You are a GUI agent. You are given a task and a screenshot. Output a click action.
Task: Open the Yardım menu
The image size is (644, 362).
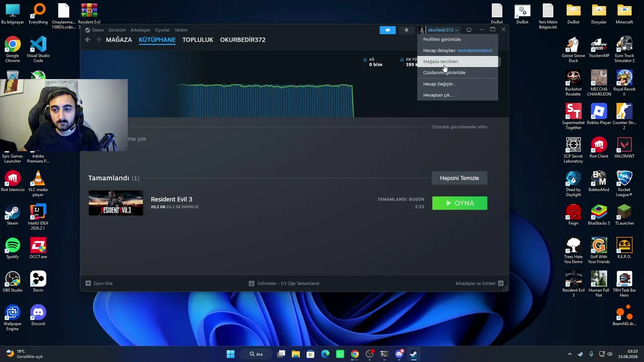[181, 30]
